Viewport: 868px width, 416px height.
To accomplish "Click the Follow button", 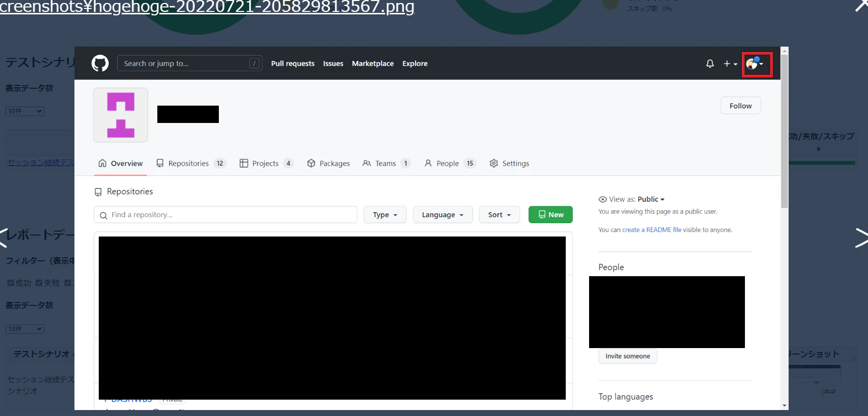I will 740,106.
